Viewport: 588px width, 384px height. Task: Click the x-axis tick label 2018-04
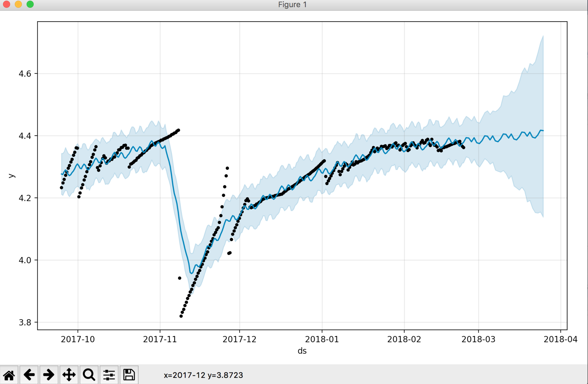(x=561, y=339)
